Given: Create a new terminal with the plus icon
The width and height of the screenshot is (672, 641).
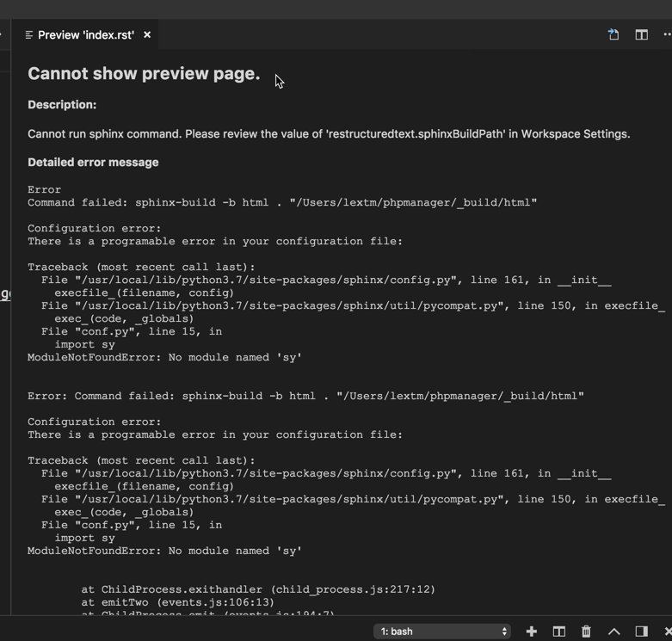Looking at the screenshot, I should click(x=532, y=632).
